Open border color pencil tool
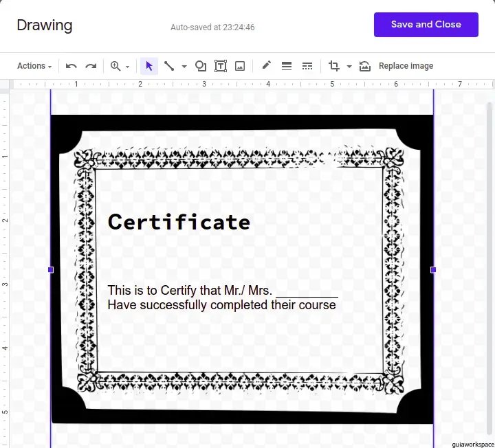The height and width of the screenshot is (448, 495). point(267,65)
